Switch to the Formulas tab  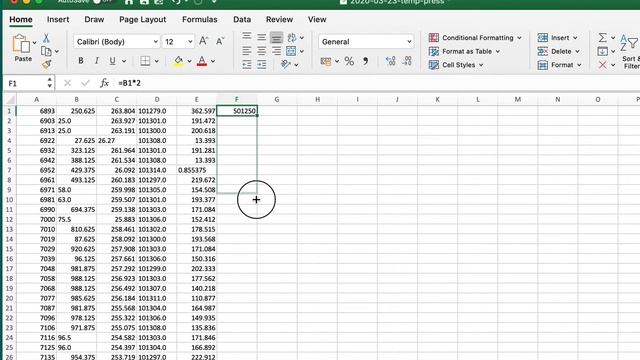(x=200, y=20)
